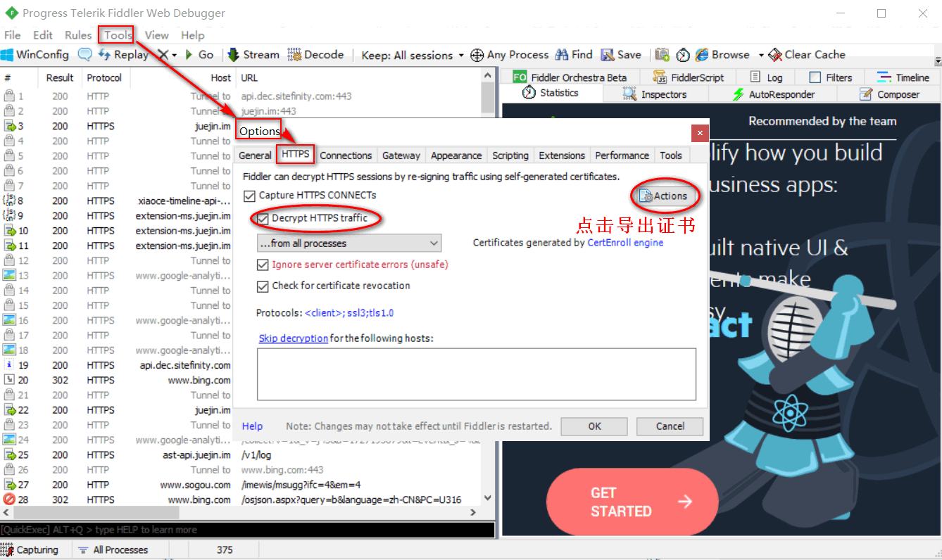Screen dimensions: 942x560
Task: Open the Inspectors tab
Action: coord(656,94)
